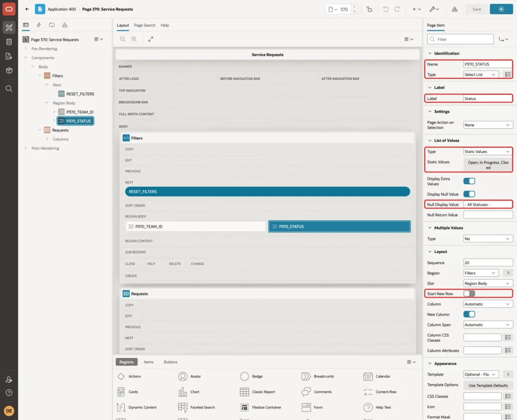
Task: Select P370_TEAM_ID in the tree
Action: (80, 112)
